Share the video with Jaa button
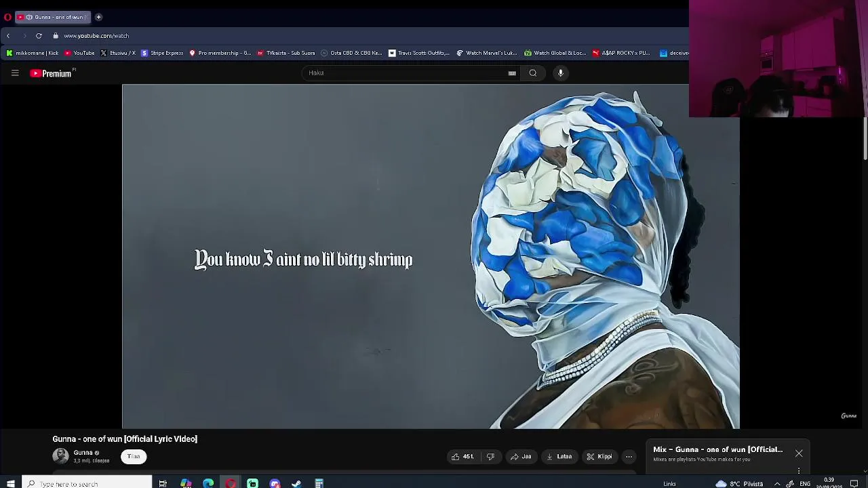Image resolution: width=868 pixels, height=488 pixels. coord(521,457)
